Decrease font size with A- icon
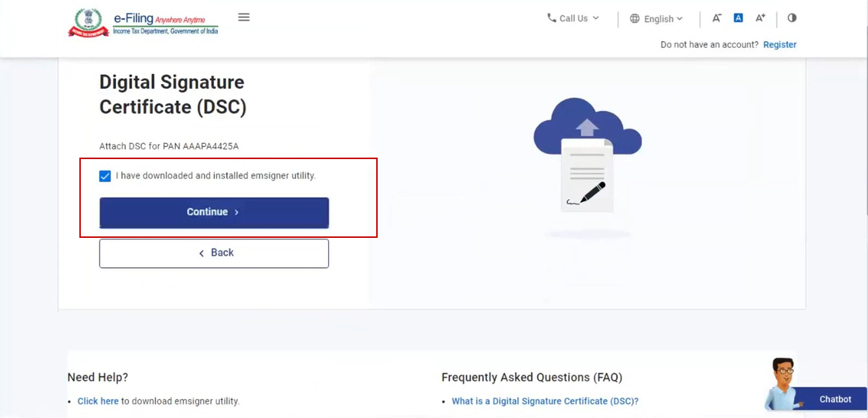 click(x=716, y=18)
